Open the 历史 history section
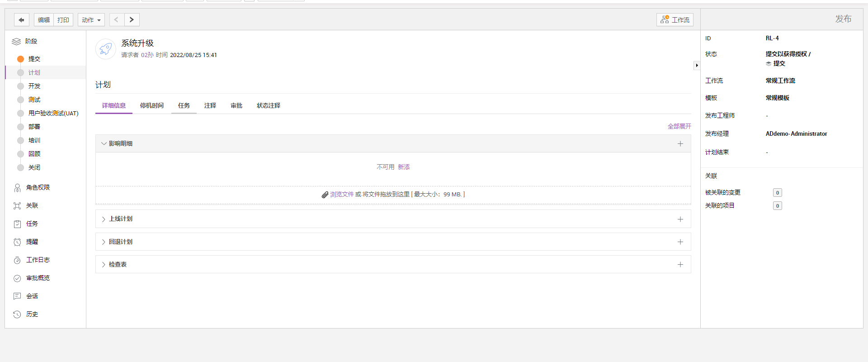Image resolution: width=868 pixels, height=362 pixels. click(32, 314)
